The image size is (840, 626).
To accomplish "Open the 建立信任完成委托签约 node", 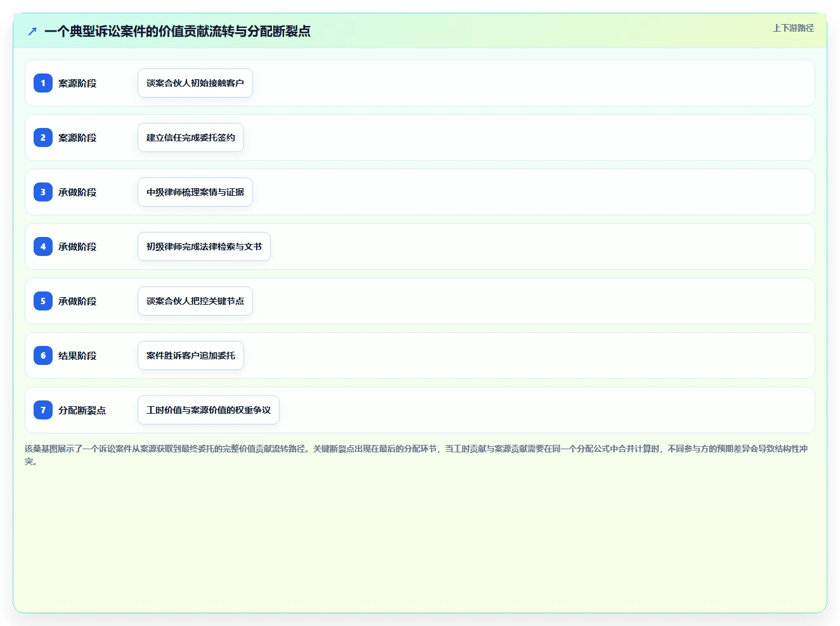I will (x=191, y=137).
